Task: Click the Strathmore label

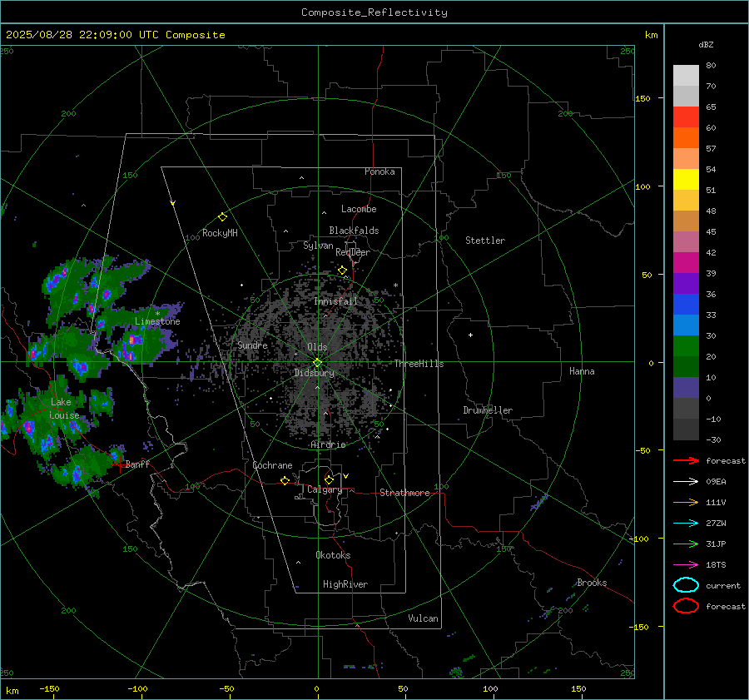Action: point(404,493)
